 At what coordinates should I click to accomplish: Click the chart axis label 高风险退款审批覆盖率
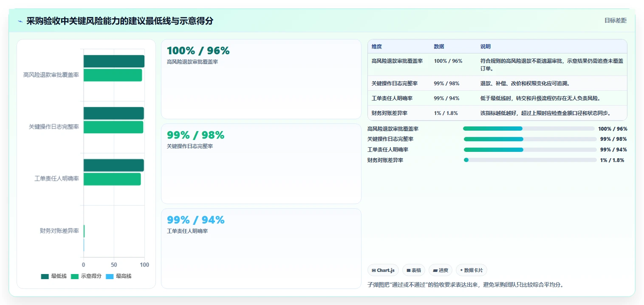[51, 75]
